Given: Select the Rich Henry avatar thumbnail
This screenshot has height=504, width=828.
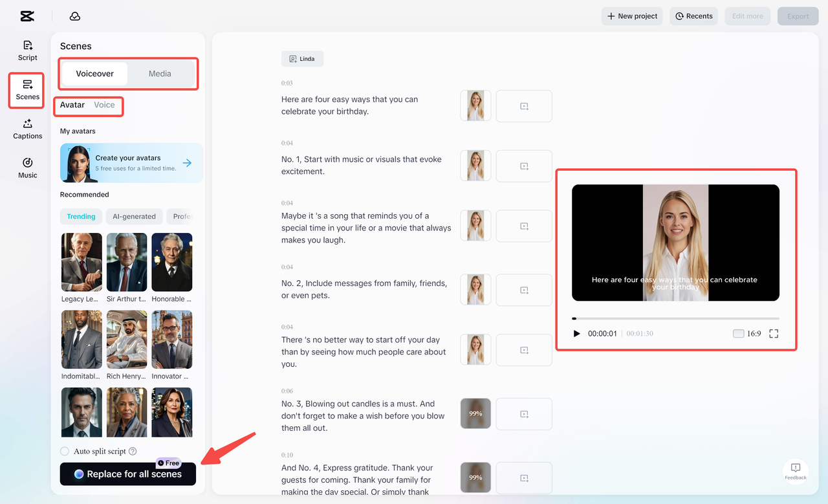Looking at the screenshot, I should (x=126, y=339).
